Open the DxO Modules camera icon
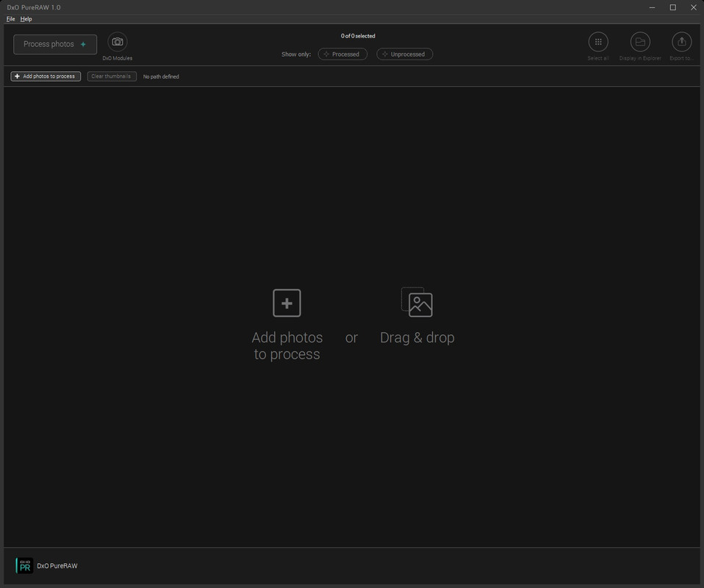This screenshot has width=704, height=588. (x=117, y=42)
